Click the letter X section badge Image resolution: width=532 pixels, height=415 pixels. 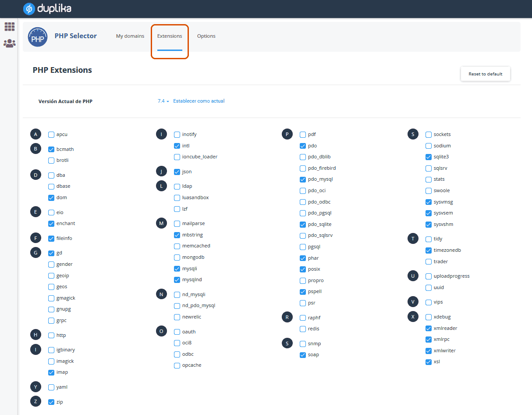point(413,317)
